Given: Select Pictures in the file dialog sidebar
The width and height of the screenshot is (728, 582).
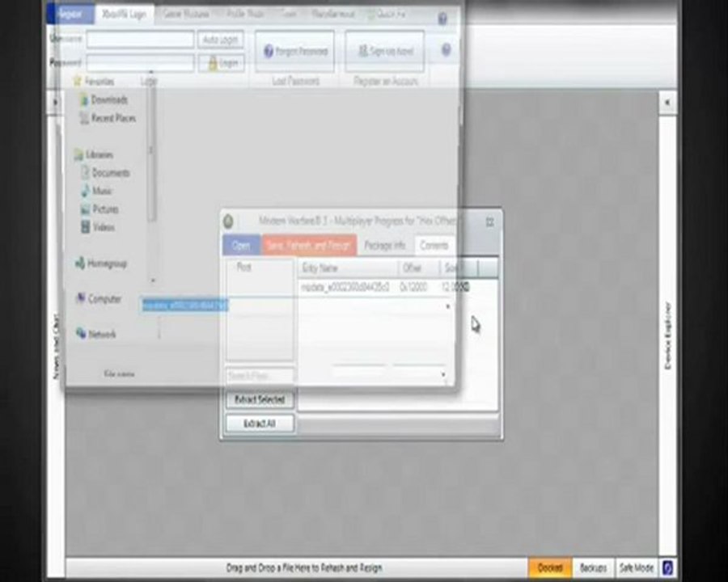Looking at the screenshot, I should point(99,209).
